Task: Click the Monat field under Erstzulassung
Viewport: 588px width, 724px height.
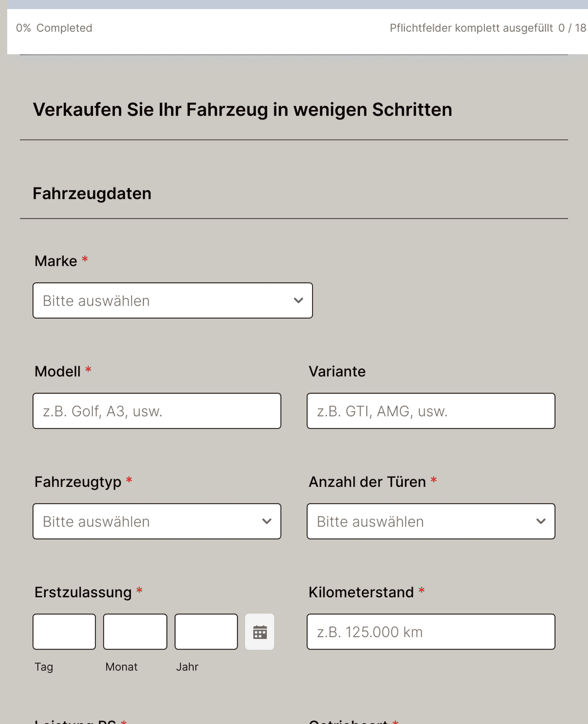Action: [x=135, y=632]
